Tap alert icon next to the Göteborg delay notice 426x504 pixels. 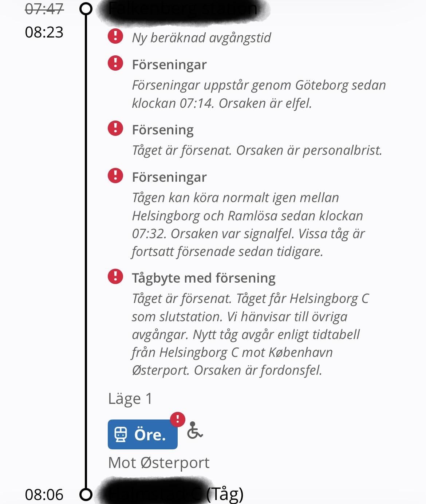tap(115, 63)
